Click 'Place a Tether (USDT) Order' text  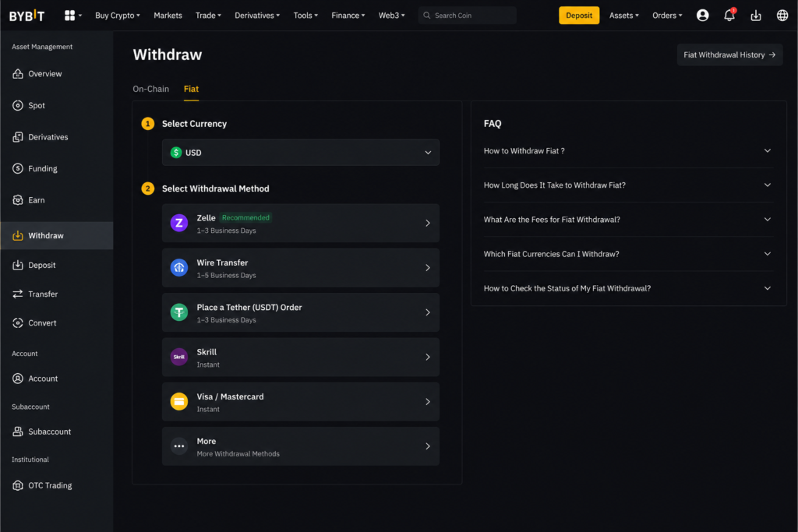pos(249,307)
